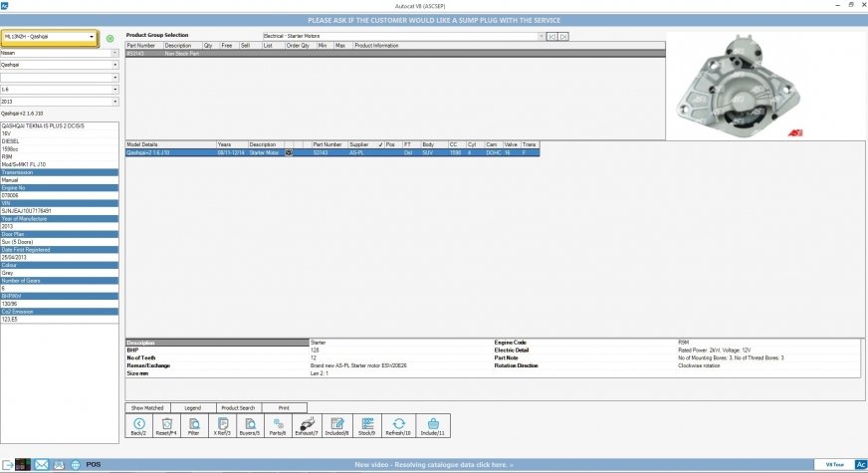The image size is (868, 473).
Task: Click the POS button in bottom bar
Action: point(93,465)
